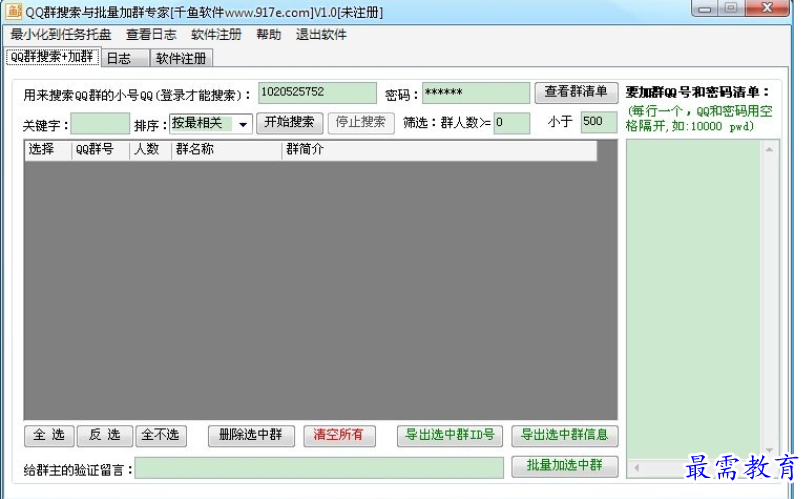This screenshot has height=499, width=807.
Task: Switch to the QQ群搜索+加群 tab
Action: [x=52, y=57]
